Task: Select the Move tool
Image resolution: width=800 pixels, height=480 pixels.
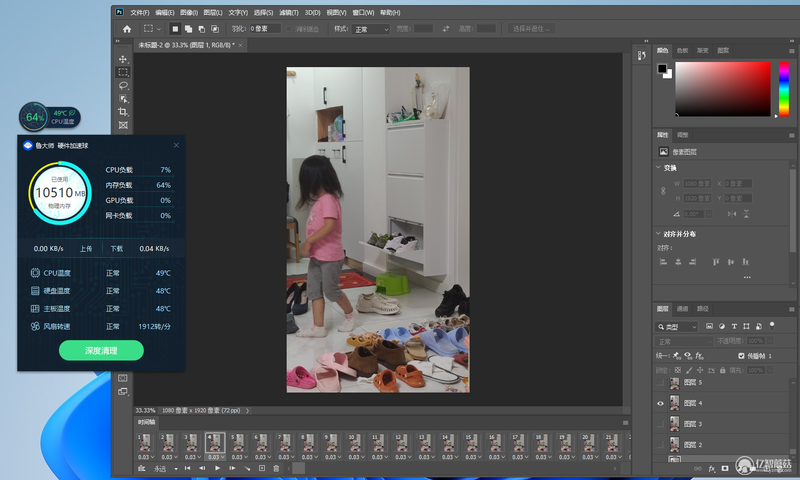Action: coord(123,59)
